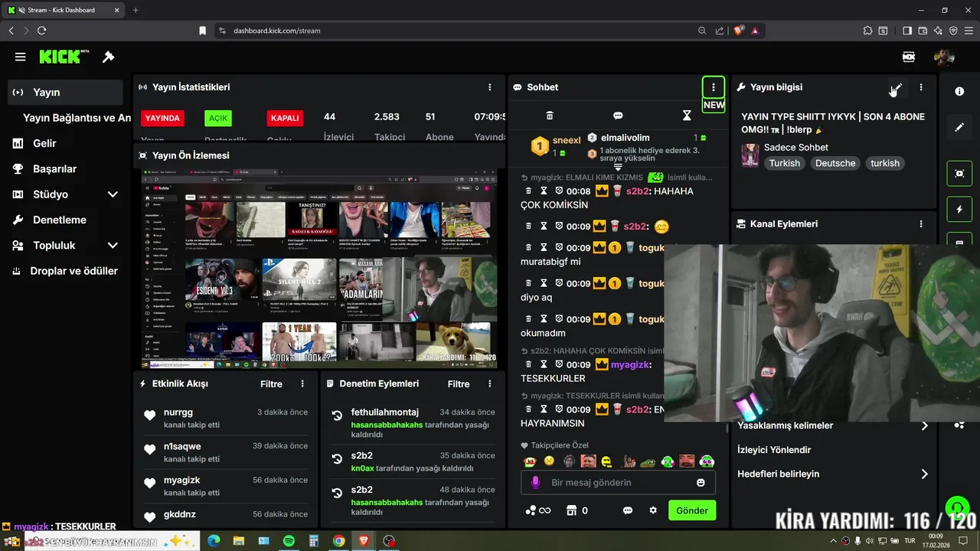Open Sohbet panel three-dot menu

coord(714,87)
